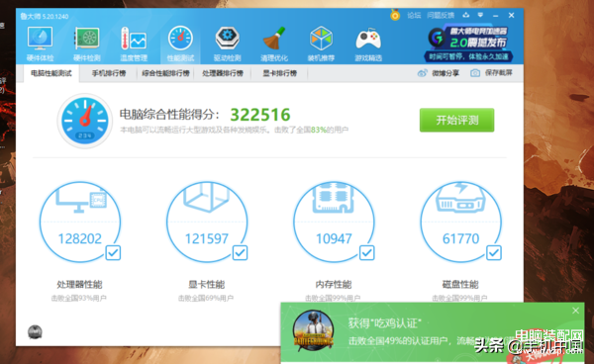Click the total score 322516
Viewport: 594px width, 364px height.
(260, 115)
